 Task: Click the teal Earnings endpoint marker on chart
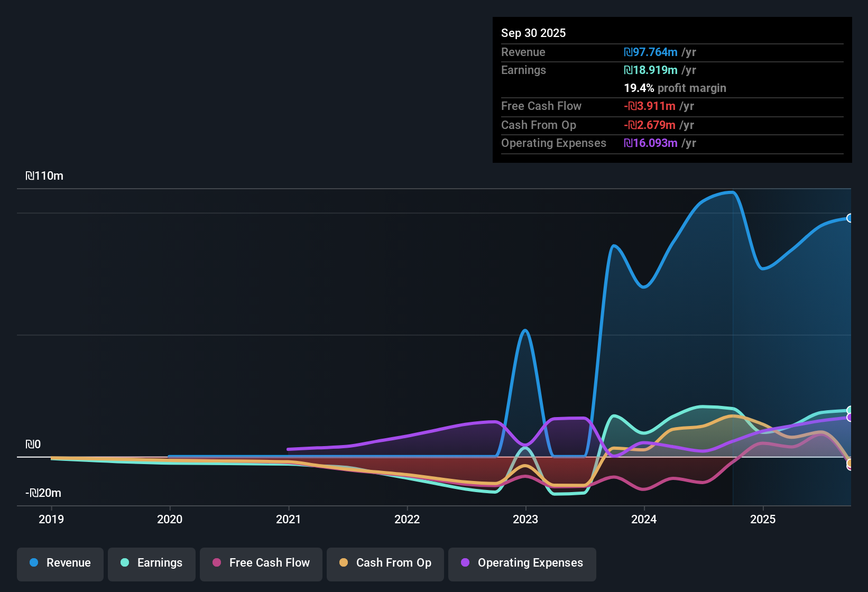pos(849,410)
